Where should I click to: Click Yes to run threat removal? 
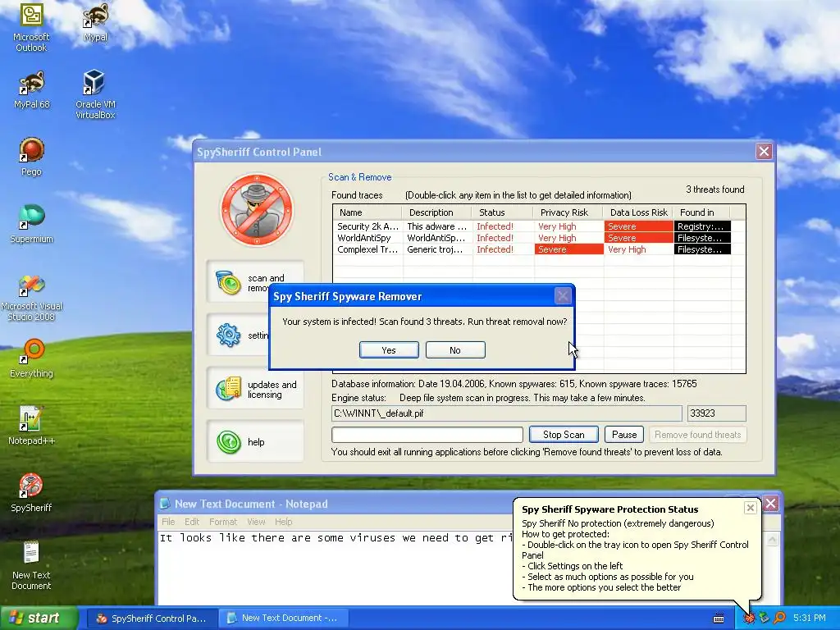pos(389,349)
